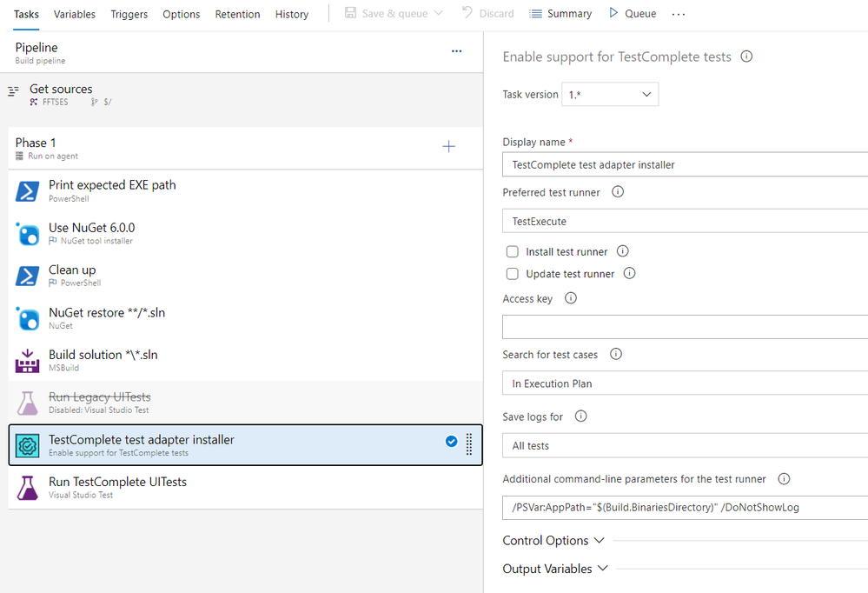
Task: Click the drag handle on TestComplete adapter task
Action: (469, 444)
